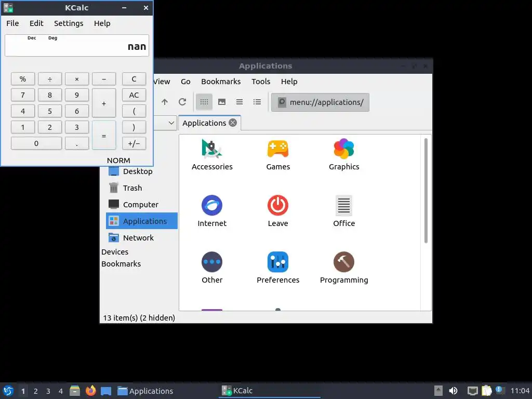Open the file manager Bookmarks menu
532x399 pixels.
[x=221, y=82]
